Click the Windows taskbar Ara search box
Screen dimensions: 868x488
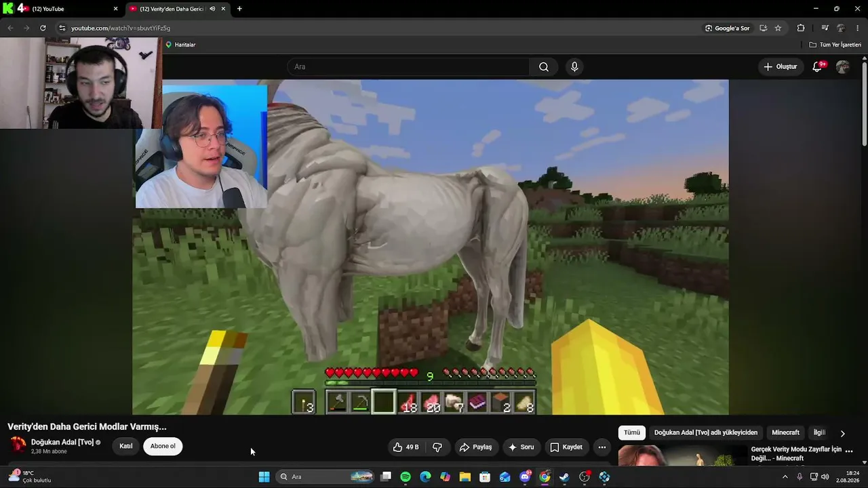325,476
